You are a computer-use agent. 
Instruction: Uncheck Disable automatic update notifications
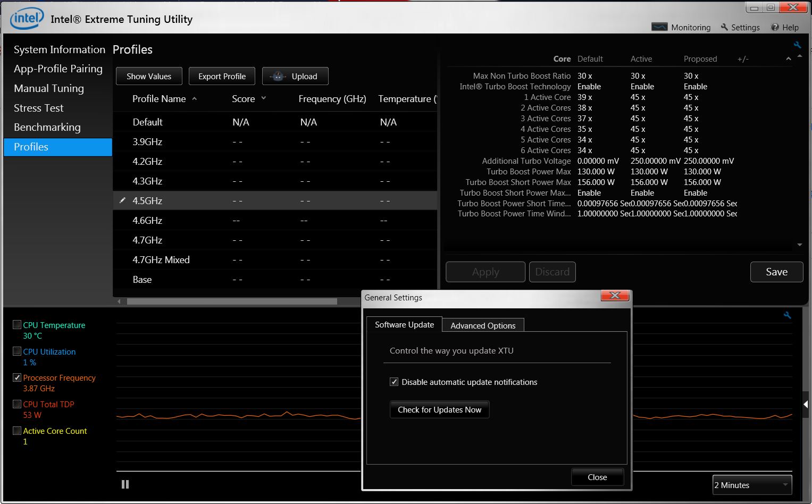coord(394,382)
